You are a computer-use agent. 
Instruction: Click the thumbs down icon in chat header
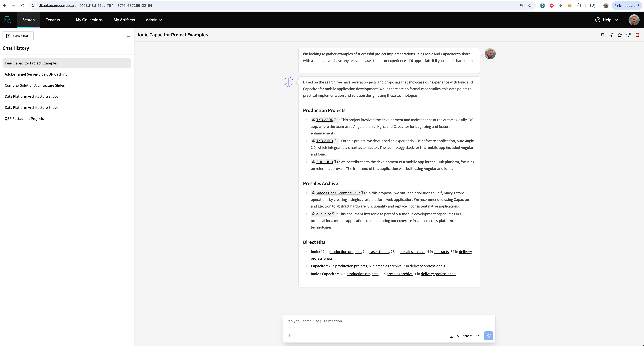click(629, 35)
